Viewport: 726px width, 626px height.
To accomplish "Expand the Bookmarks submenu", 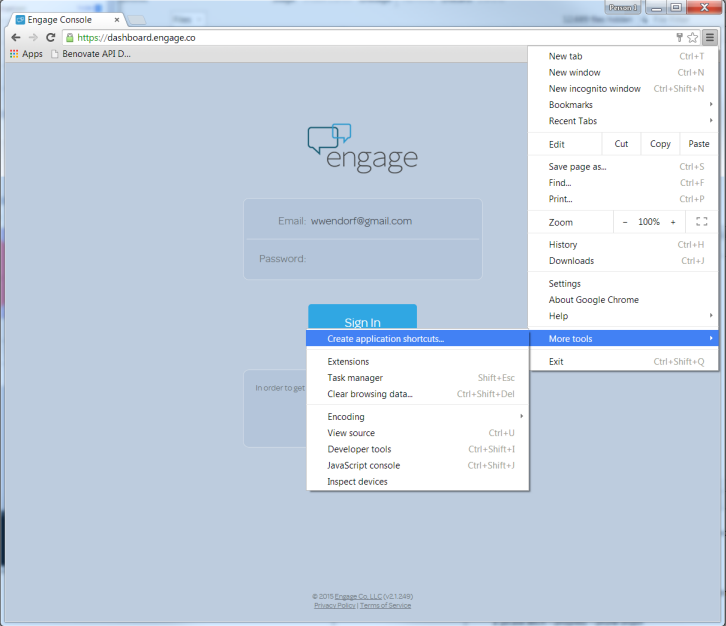I will point(623,105).
